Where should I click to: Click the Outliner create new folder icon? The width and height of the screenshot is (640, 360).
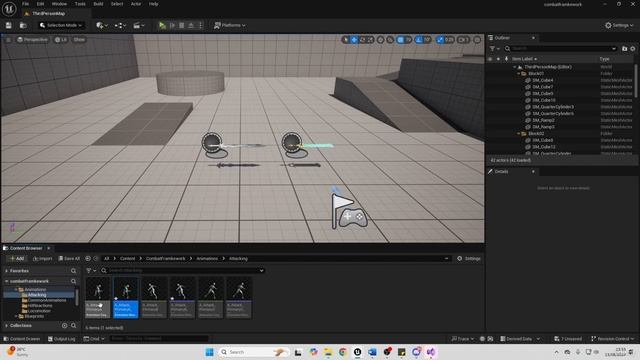[624, 49]
